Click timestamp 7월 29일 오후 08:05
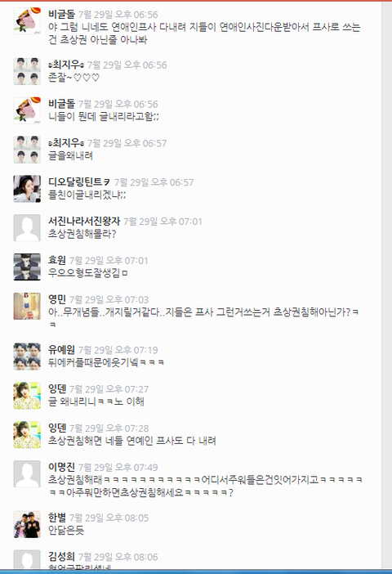Image resolution: width=392 pixels, height=574 pixels. point(109,518)
